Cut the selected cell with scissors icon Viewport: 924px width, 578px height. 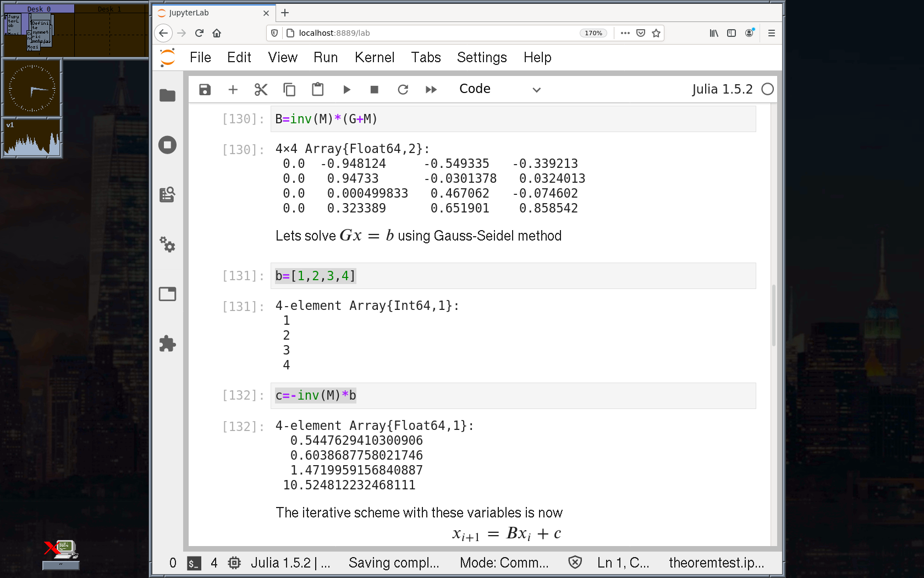tap(261, 90)
